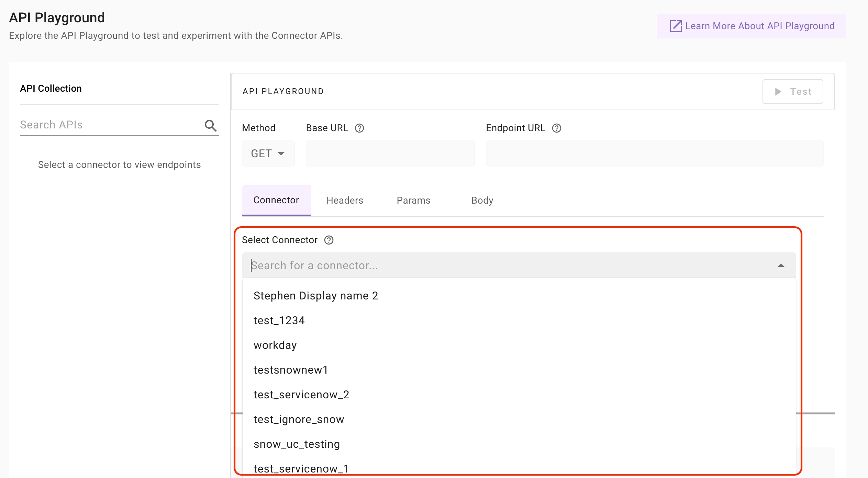Choose the workday connector option

coord(275,345)
